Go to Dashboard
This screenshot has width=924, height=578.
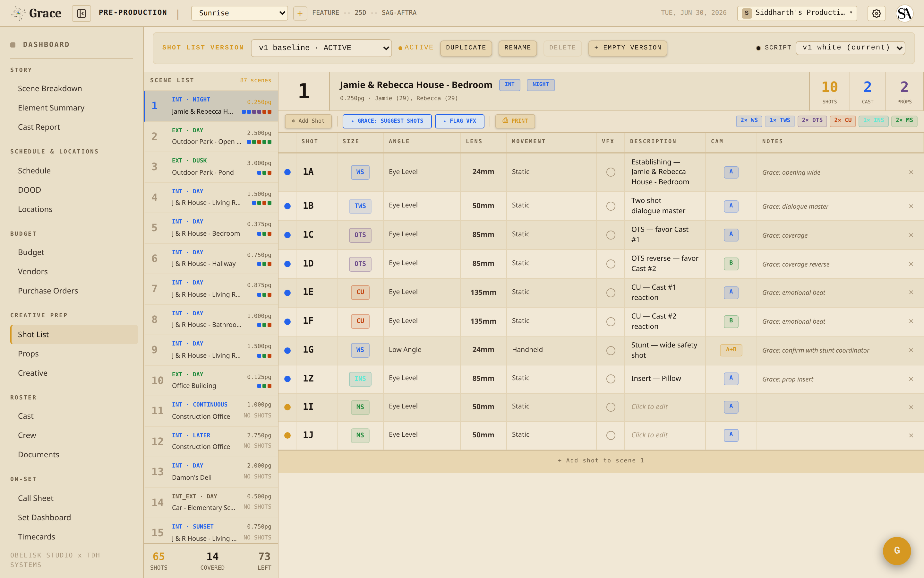(x=46, y=44)
